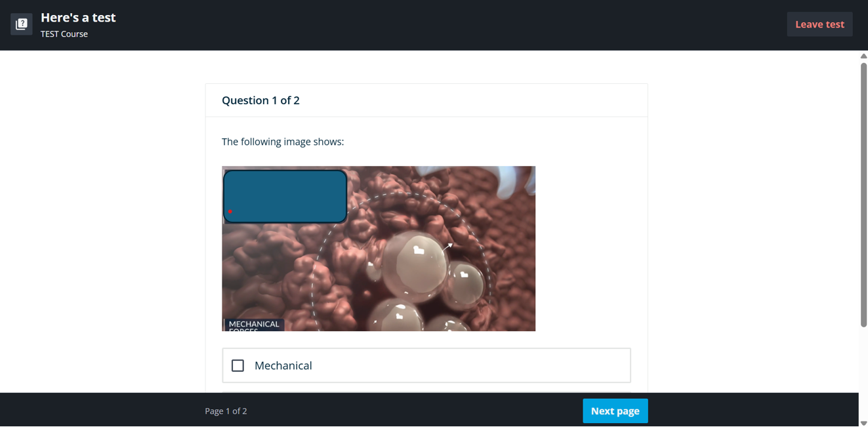Click the MECHANICAL FORCES caption label
The height and width of the screenshot is (427, 868).
[x=254, y=325]
